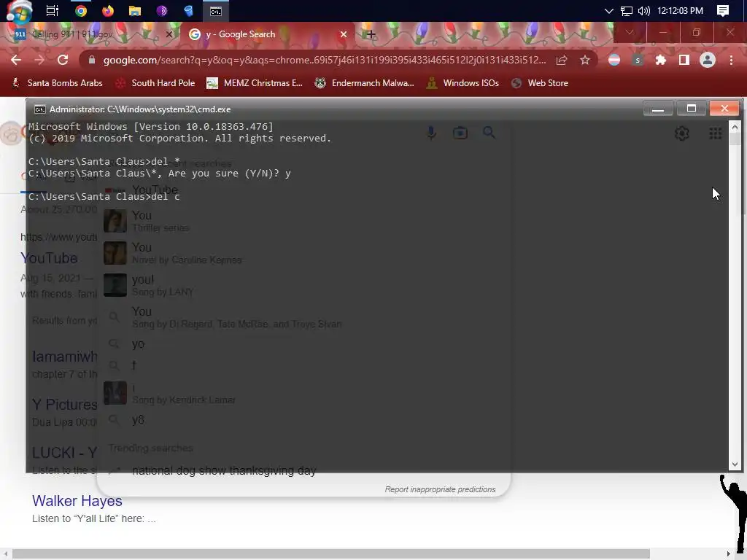Click the search by image camera icon
This screenshot has width=747, height=560.
pos(460,133)
